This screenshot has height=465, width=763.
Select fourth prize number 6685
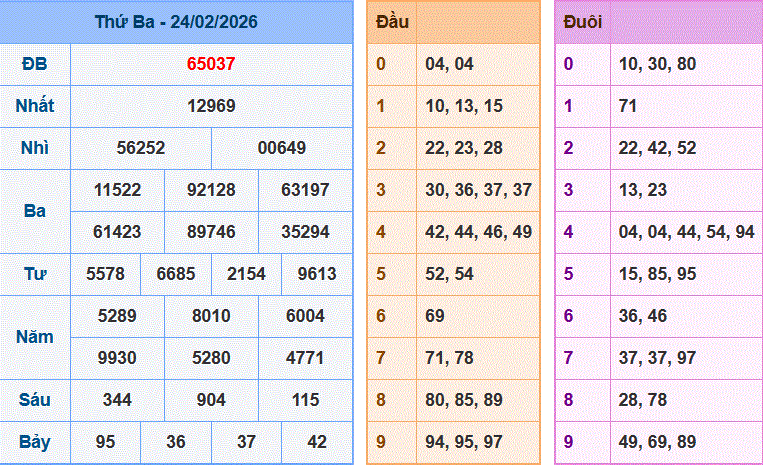pos(176,274)
